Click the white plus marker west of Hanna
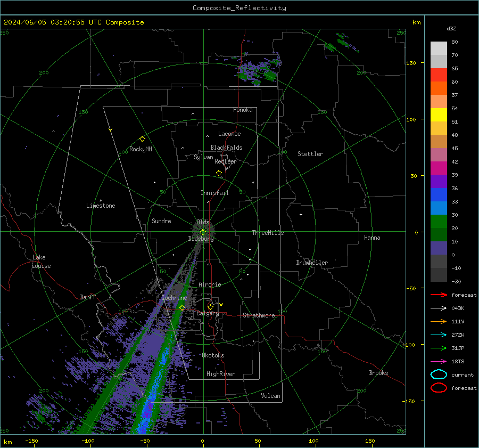Viewport: 479px width, 448px height. [x=301, y=214]
